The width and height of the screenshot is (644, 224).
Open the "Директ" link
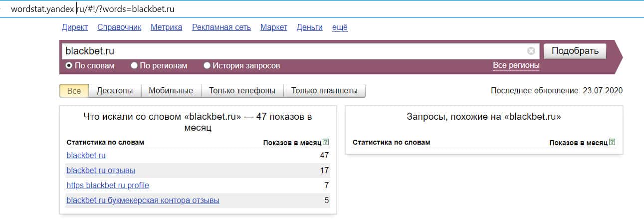[x=75, y=27]
